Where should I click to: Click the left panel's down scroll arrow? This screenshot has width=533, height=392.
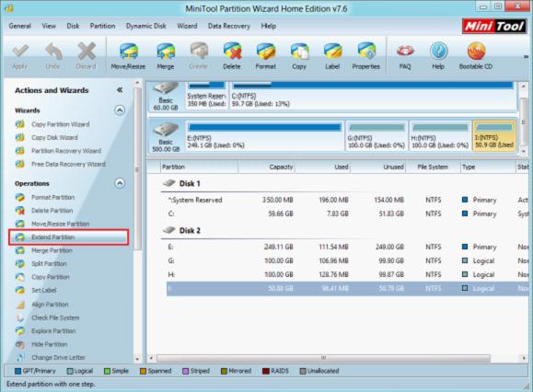[137, 358]
